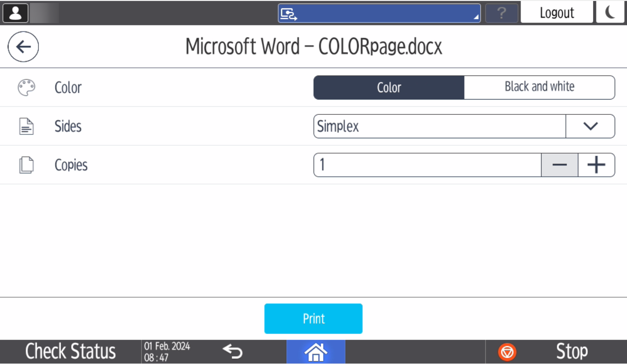
Task: Click the back arrow to leave document settings
Action: tap(23, 46)
